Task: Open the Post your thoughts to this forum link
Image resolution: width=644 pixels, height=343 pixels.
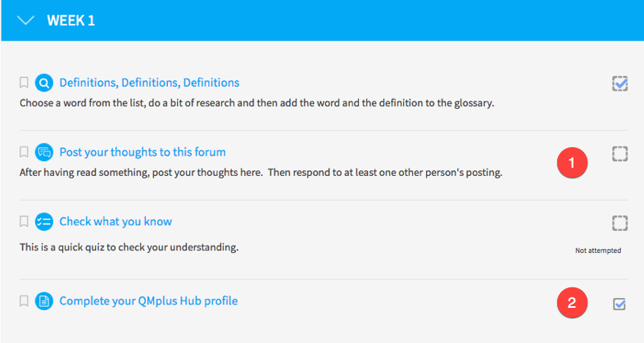Action: pos(143,152)
